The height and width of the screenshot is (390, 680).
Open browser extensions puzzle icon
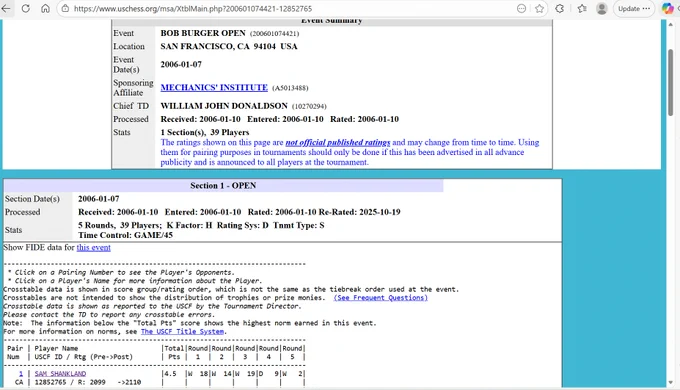tap(560, 9)
